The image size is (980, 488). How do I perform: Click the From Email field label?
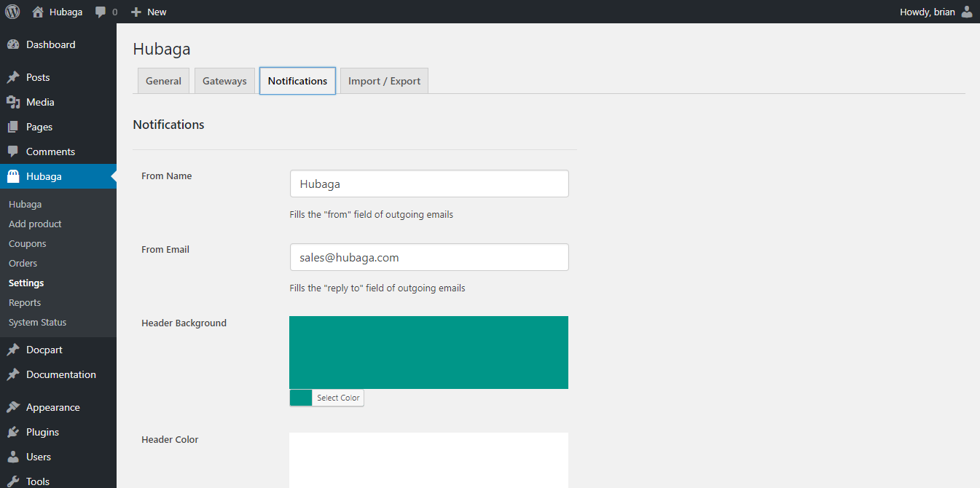click(165, 249)
